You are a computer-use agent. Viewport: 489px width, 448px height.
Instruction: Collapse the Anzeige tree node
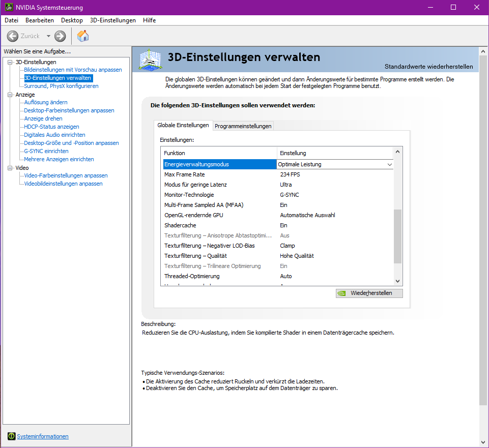10,95
